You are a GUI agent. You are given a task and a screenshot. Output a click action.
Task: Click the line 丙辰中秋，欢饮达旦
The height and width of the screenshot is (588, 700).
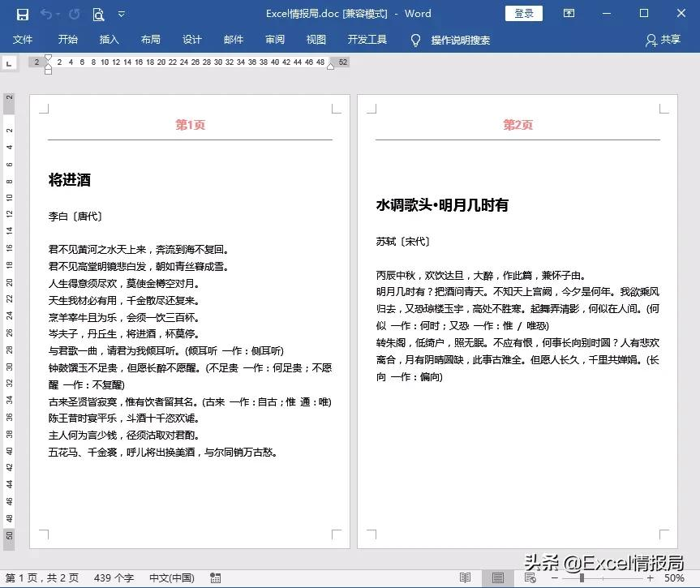481,275
